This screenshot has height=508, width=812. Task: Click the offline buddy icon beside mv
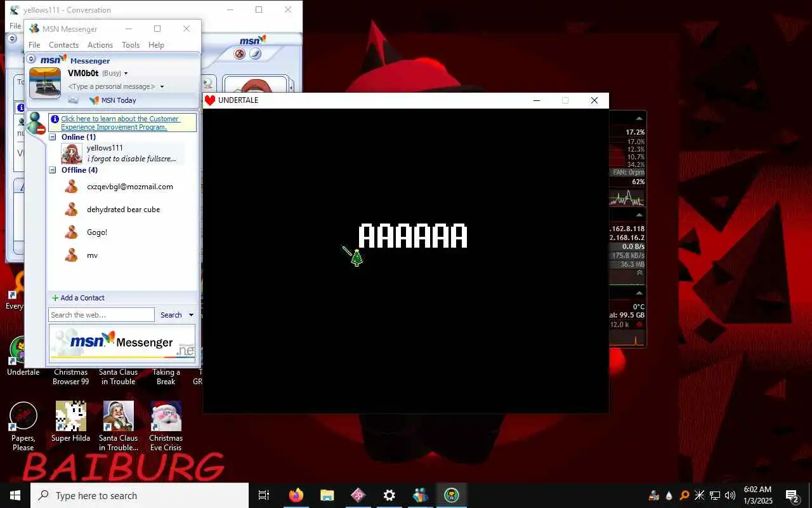72,255
